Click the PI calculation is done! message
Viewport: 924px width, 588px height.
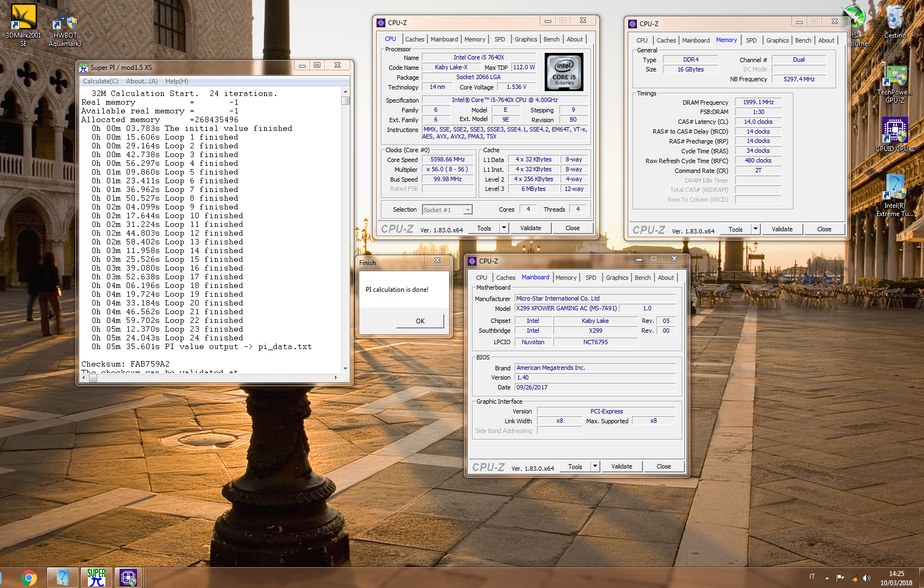[x=397, y=290]
